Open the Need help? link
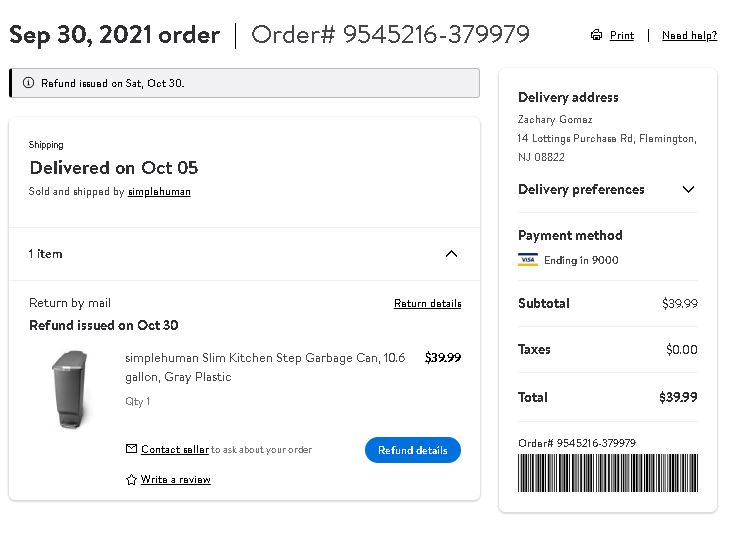 [x=689, y=35]
